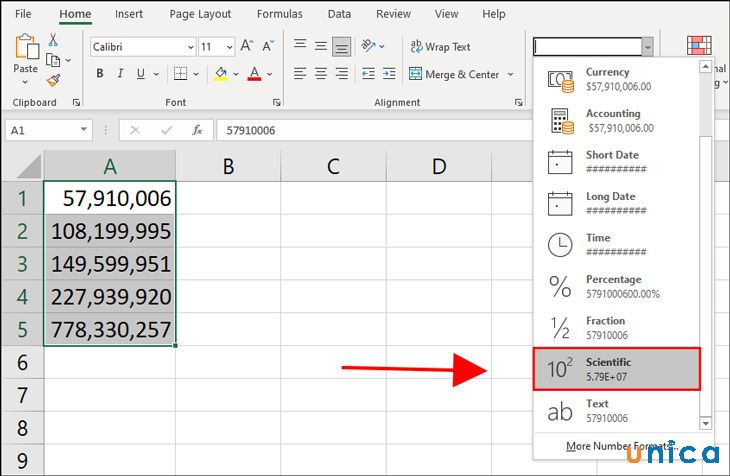Choose Percentage number format

click(x=616, y=286)
